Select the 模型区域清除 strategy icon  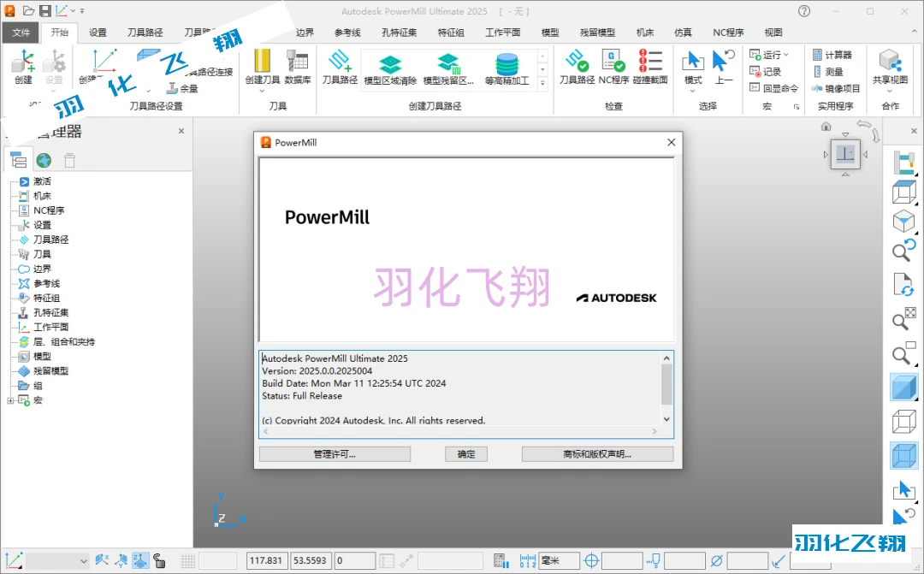[x=390, y=63]
